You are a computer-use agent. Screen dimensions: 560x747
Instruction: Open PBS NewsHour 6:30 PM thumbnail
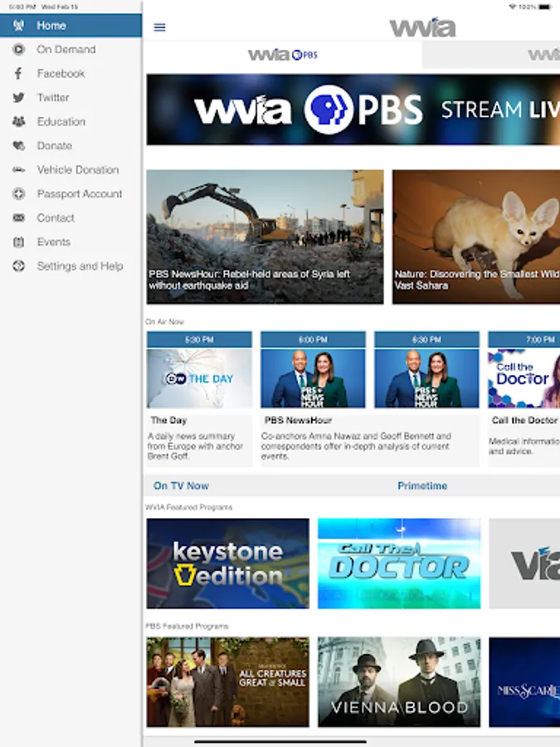coord(426,378)
